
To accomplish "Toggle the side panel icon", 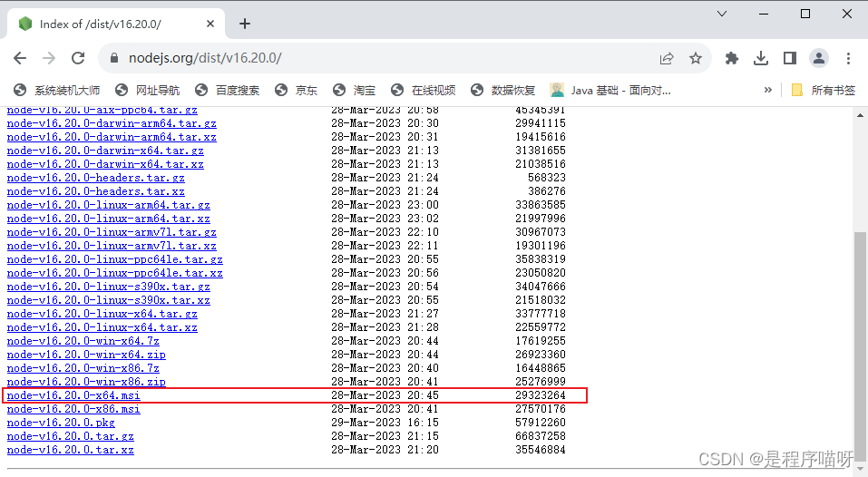I will pyautogui.click(x=790, y=58).
